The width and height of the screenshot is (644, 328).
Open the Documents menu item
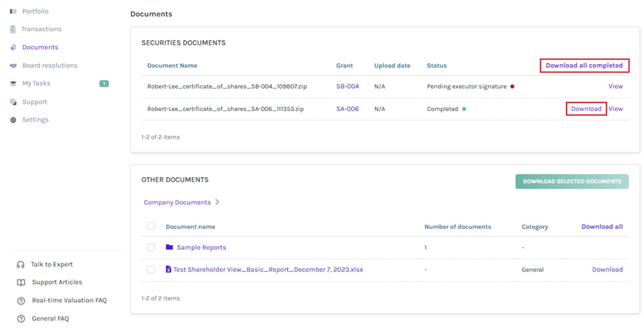click(x=40, y=48)
